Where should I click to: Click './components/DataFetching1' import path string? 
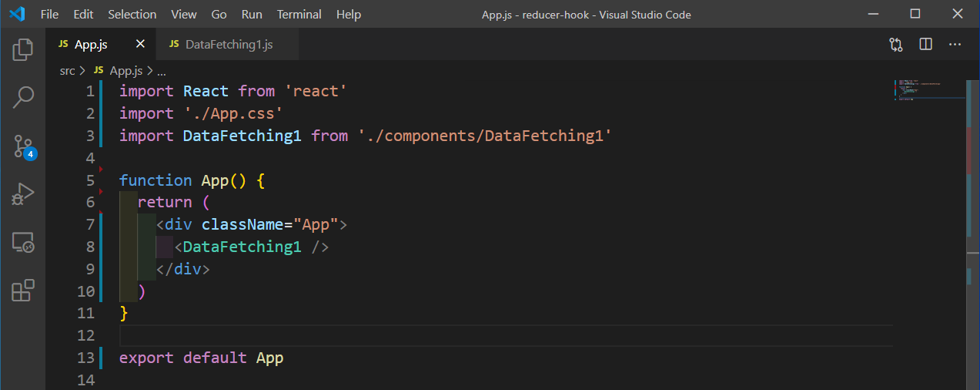[x=485, y=136]
